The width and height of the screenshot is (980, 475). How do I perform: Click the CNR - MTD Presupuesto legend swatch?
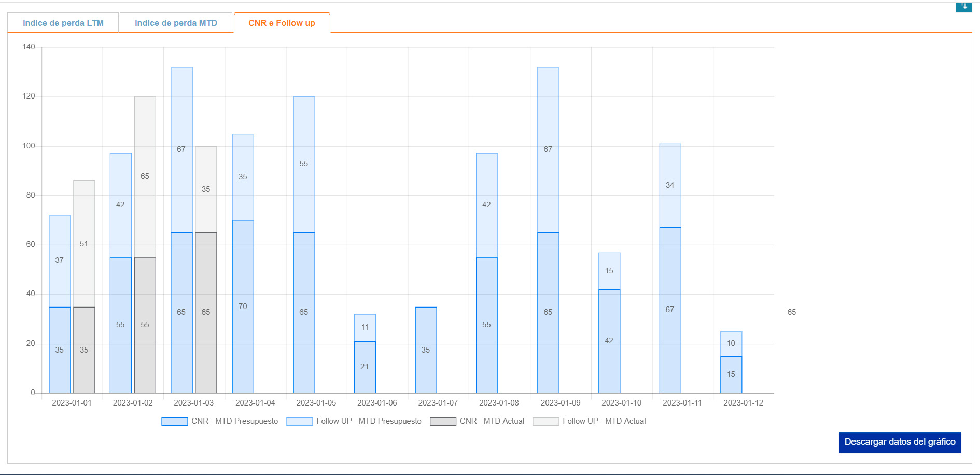(x=175, y=422)
